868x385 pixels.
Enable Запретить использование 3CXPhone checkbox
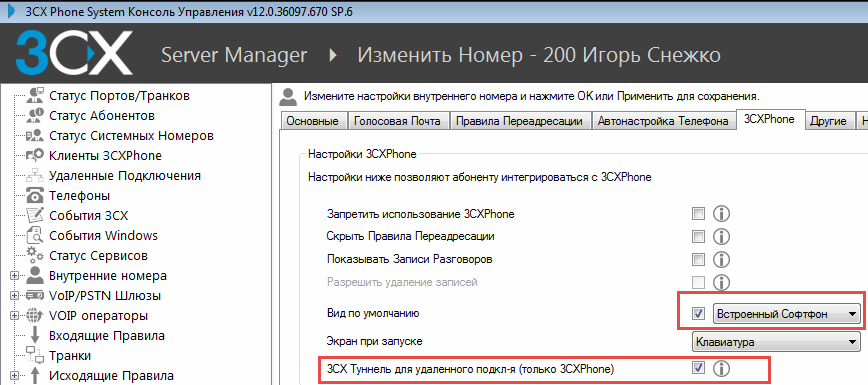[699, 214]
